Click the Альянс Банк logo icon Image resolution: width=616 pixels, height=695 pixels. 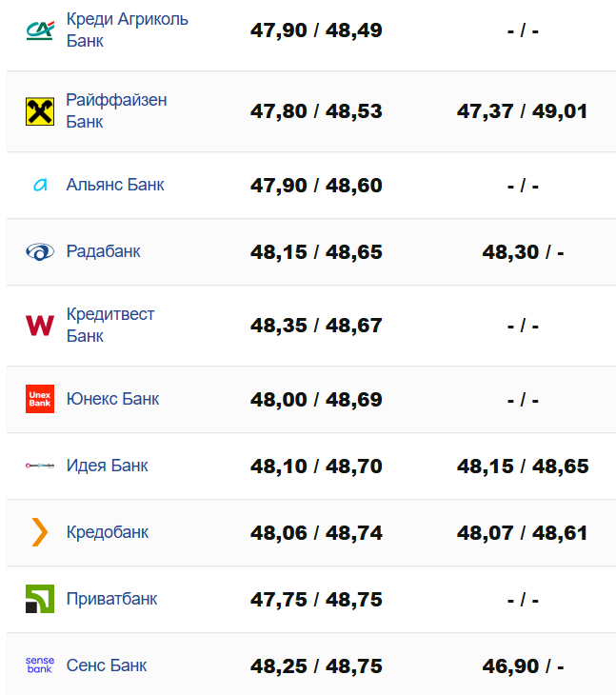coord(39,186)
